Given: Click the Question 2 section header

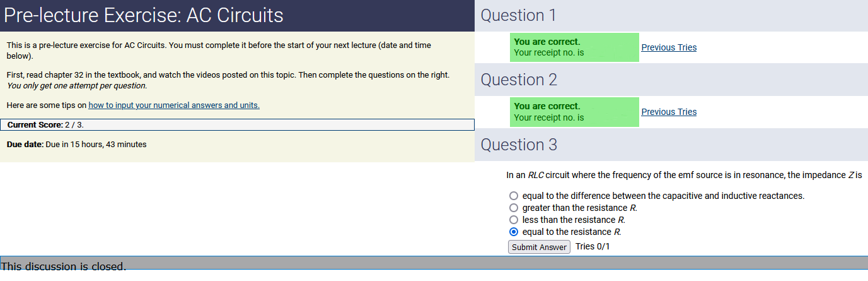Looking at the screenshot, I should (519, 80).
